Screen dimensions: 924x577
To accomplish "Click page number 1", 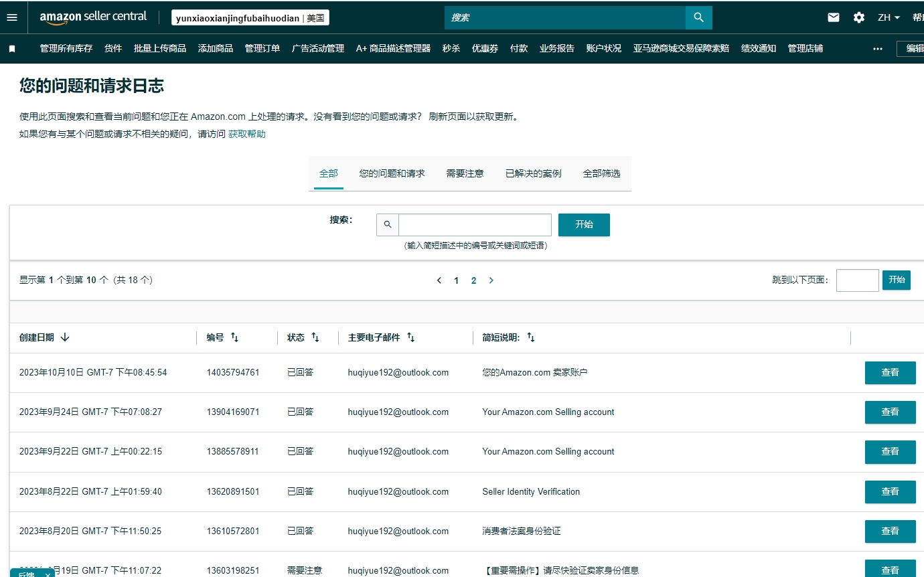I will tap(456, 280).
